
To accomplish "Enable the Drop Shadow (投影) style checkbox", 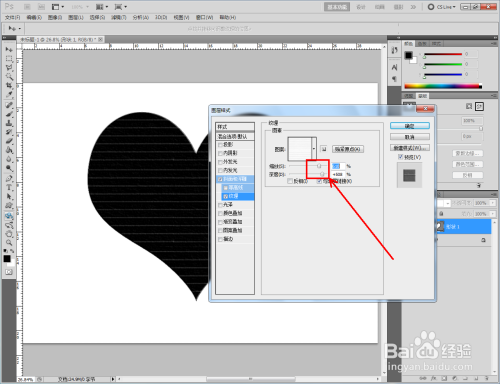I will coord(220,145).
